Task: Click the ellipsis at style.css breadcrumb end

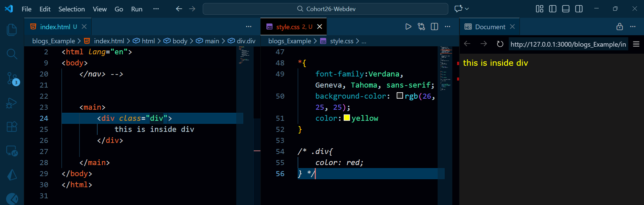Action: tap(364, 41)
